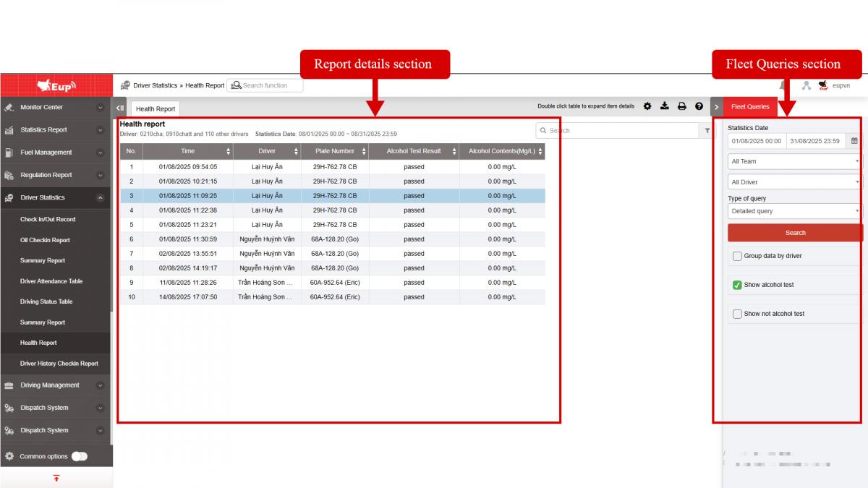Image resolution: width=868 pixels, height=488 pixels.
Task: Open table settings gear icon
Action: pos(647,106)
